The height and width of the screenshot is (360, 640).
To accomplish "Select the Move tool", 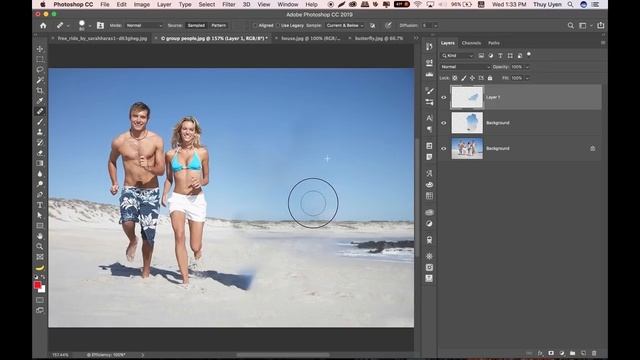I will (40, 49).
